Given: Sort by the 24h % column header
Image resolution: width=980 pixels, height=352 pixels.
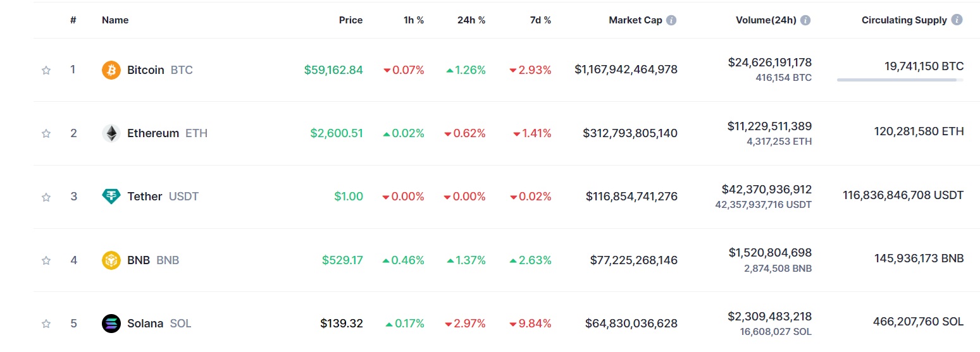Looking at the screenshot, I should [x=471, y=20].
